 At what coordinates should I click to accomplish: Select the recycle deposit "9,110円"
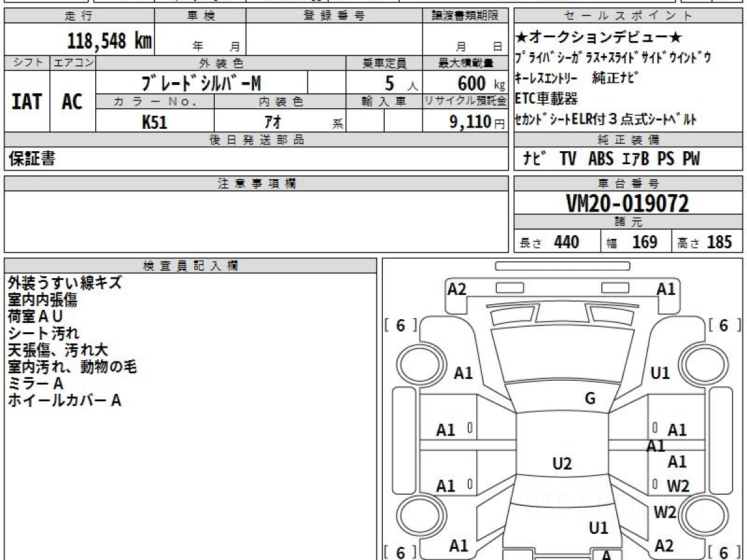click(477, 122)
